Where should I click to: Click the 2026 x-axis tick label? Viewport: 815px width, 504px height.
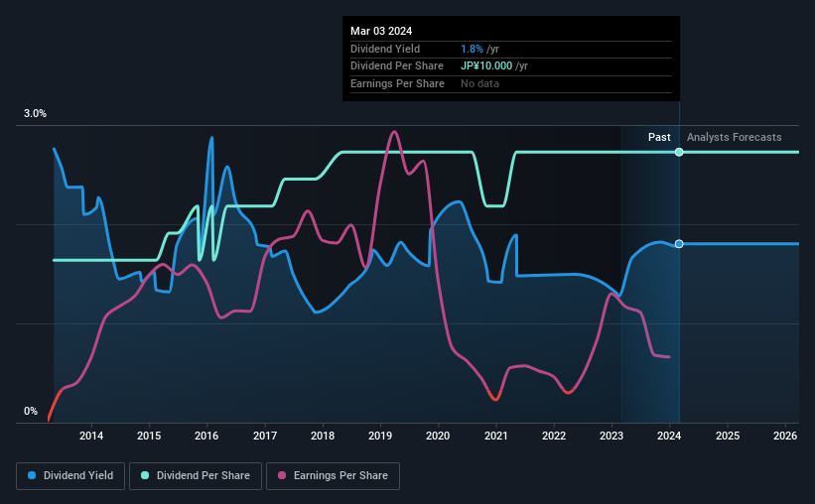[x=785, y=436]
